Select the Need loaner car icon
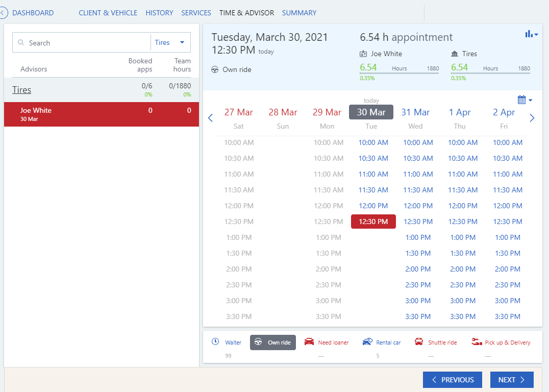 point(309,342)
